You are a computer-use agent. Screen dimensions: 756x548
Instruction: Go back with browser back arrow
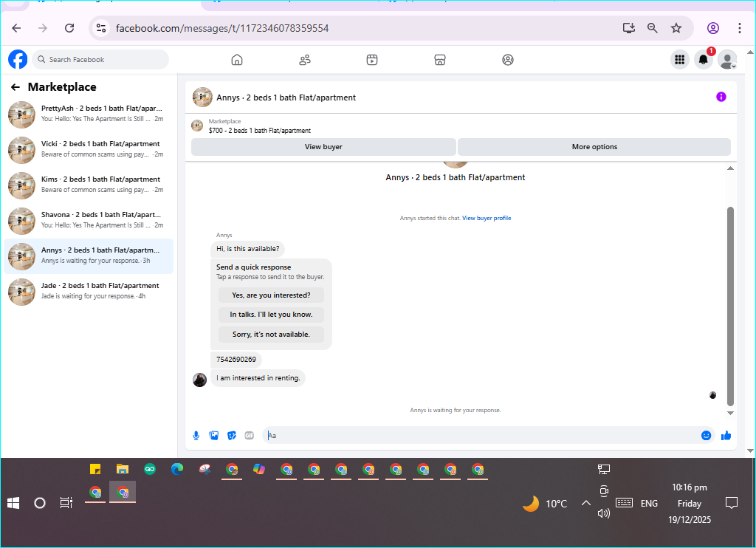(x=16, y=28)
